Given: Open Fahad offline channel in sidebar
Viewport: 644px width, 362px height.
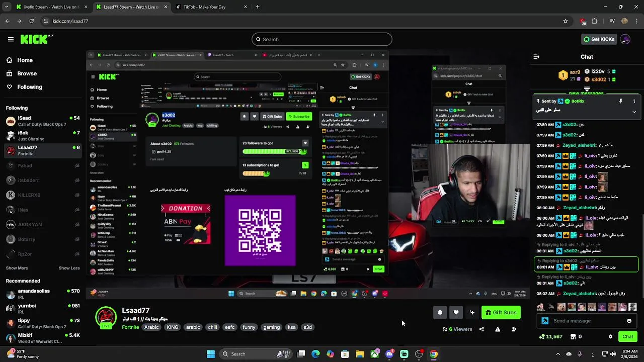Looking at the screenshot, I should pyautogui.click(x=43, y=165).
